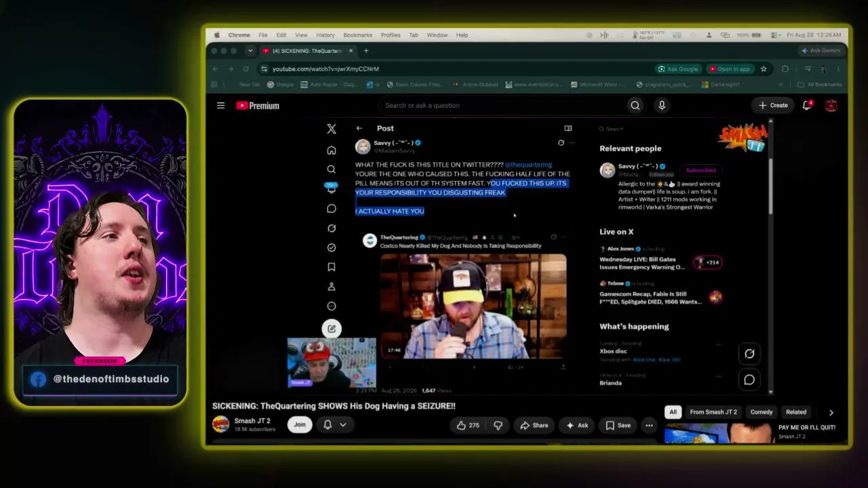This screenshot has height=488, width=868.
Task: Click the YouTube Premium logo
Action: [258, 105]
